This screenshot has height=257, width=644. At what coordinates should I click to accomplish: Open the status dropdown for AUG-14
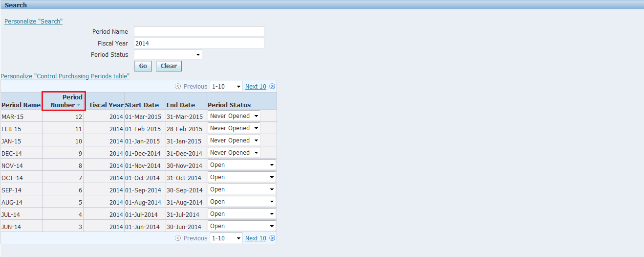[242, 202]
